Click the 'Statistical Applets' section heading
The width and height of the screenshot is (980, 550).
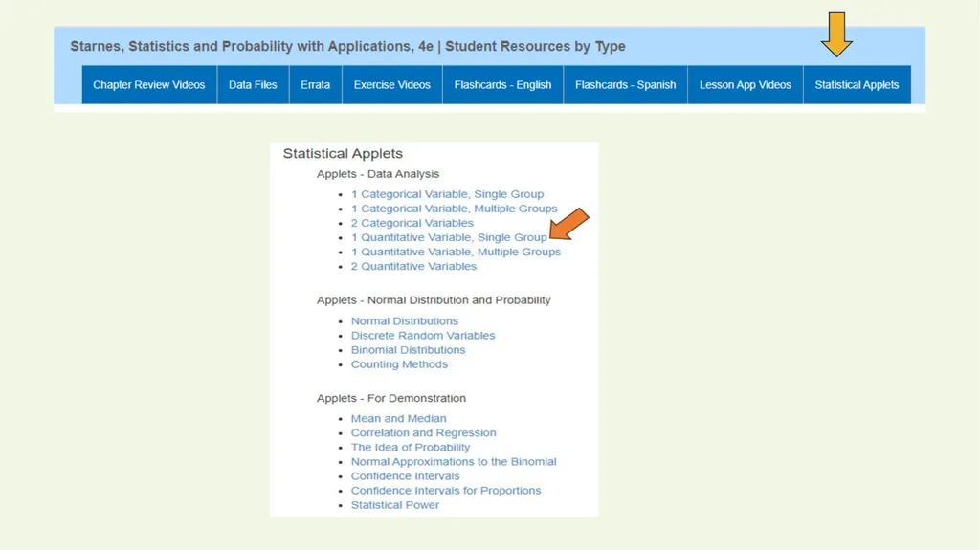[x=343, y=154]
